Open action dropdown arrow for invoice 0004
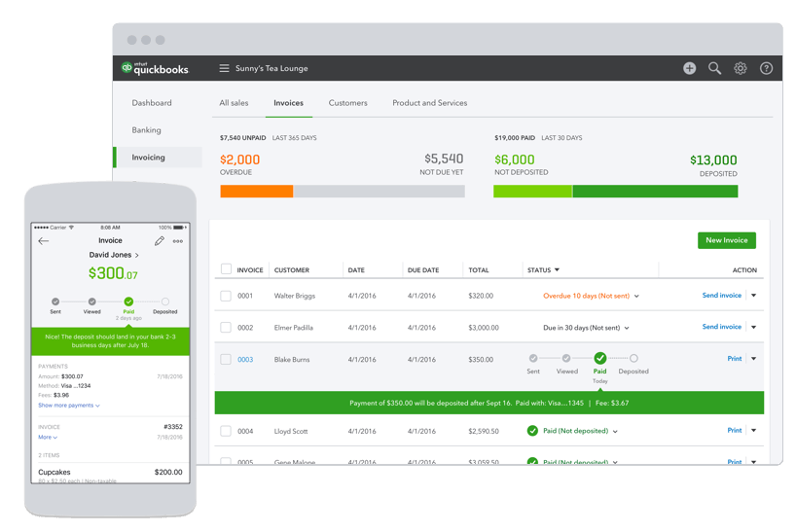The width and height of the screenshot is (796, 532). 754,431
